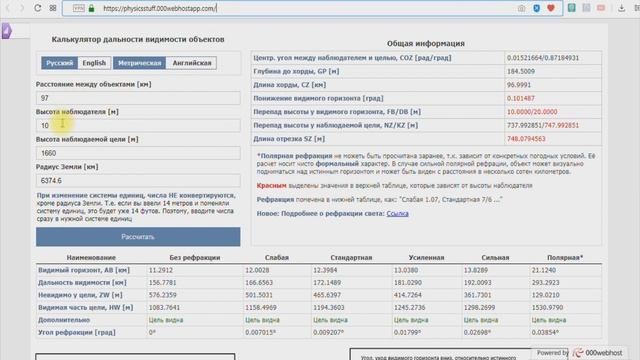This screenshot has height=360, width=640.
Task: Open the teal extension icon in toolbar
Action: 572,8
